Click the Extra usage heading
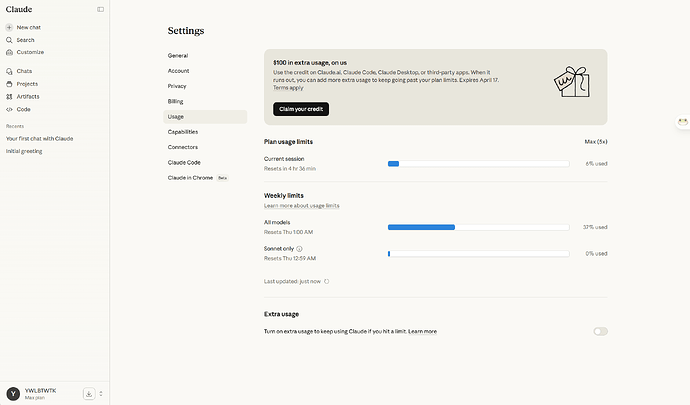Viewport: 690px width, 405px height. tap(281, 314)
